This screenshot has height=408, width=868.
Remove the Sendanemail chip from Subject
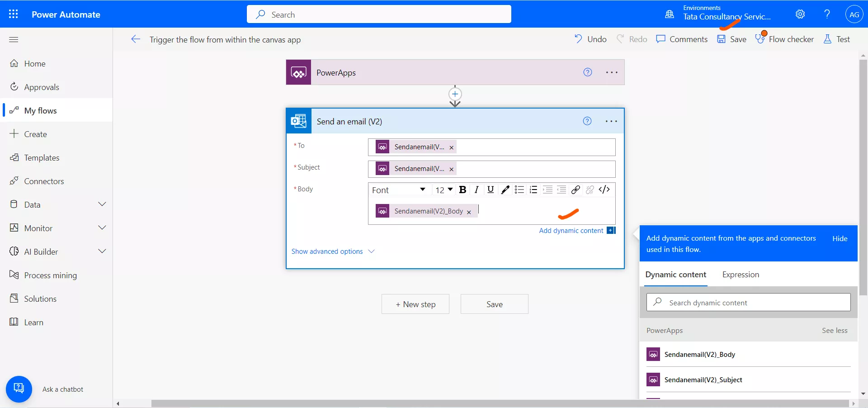pos(451,169)
